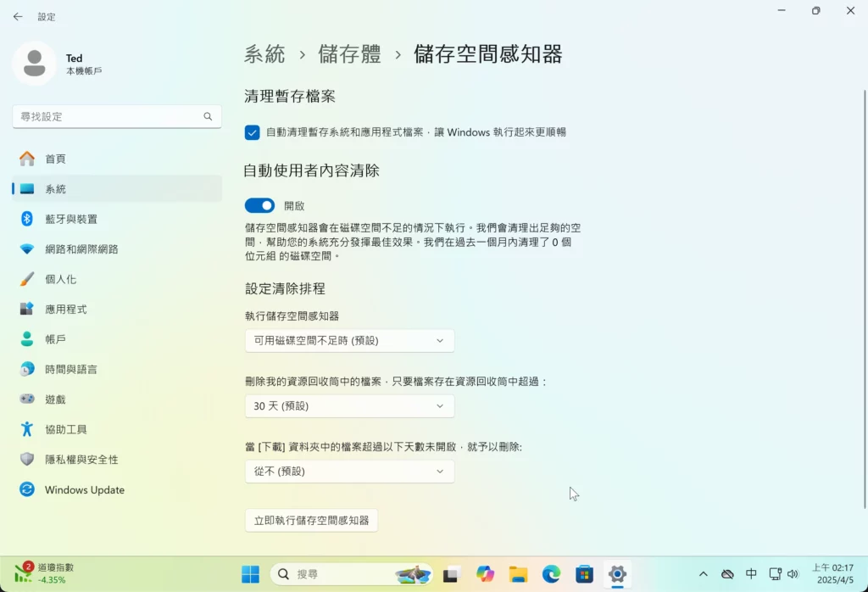Open Microsoft Store from the taskbar

click(x=583, y=574)
